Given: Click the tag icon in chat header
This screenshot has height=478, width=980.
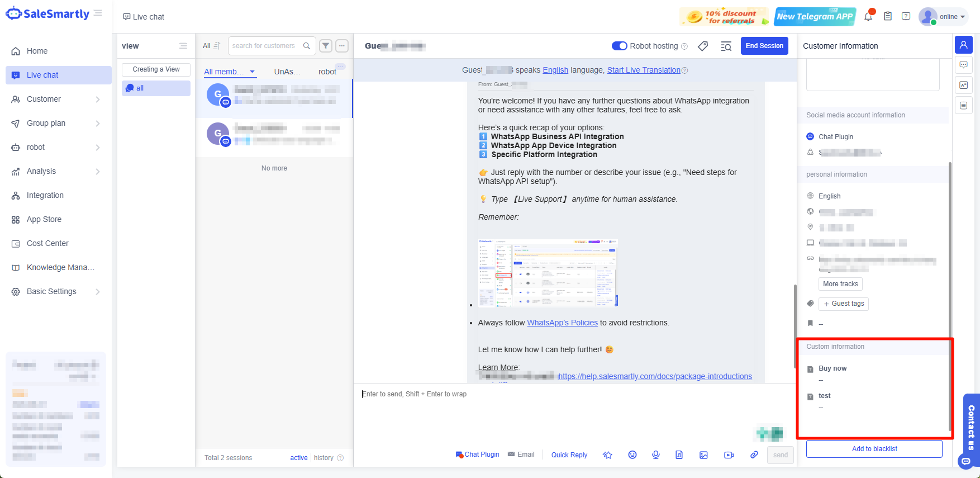Looking at the screenshot, I should (x=703, y=46).
